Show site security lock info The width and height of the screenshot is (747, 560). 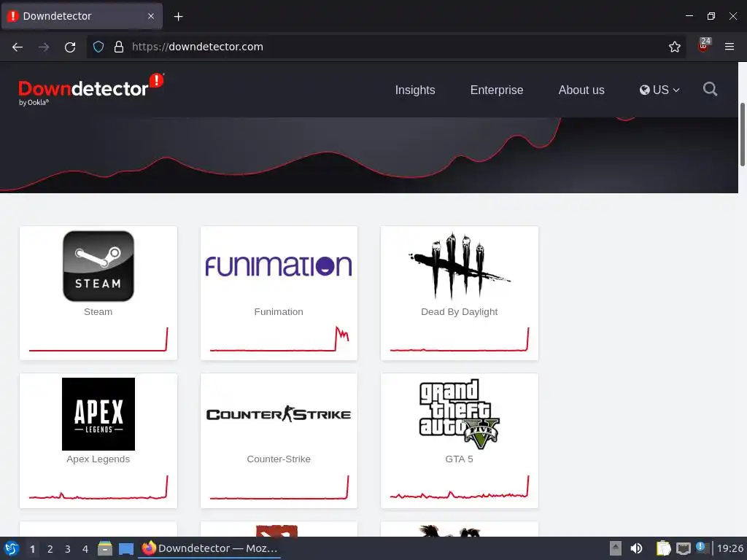click(x=119, y=47)
